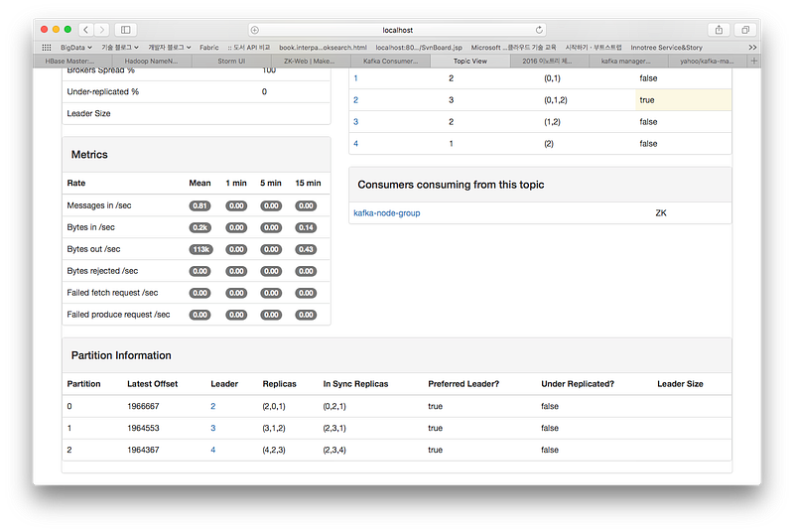The image size is (794, 532).
Task: Go forward with Safari's forward arrow
Action: [x=102, y=30]
